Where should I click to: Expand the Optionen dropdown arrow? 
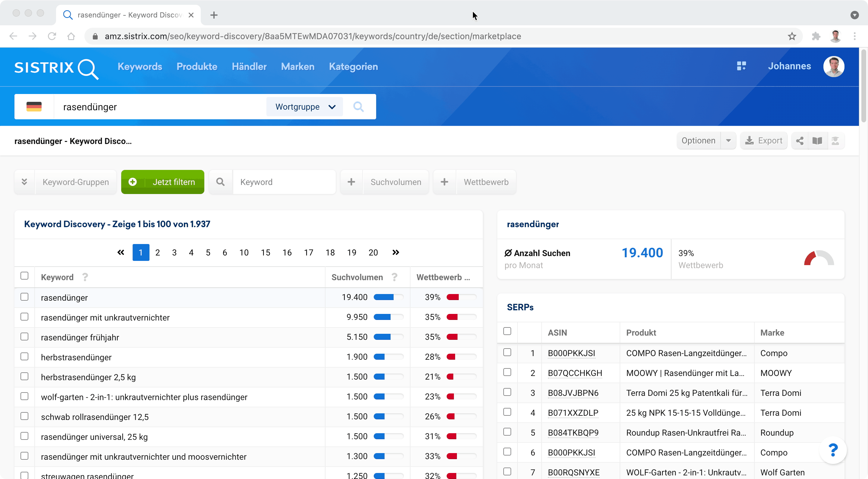pos(728,141)
